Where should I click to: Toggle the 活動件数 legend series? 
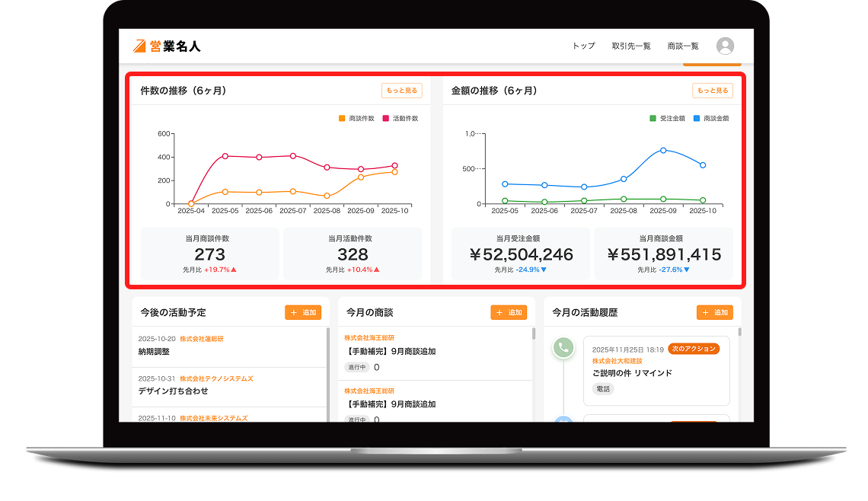(400, 119)
